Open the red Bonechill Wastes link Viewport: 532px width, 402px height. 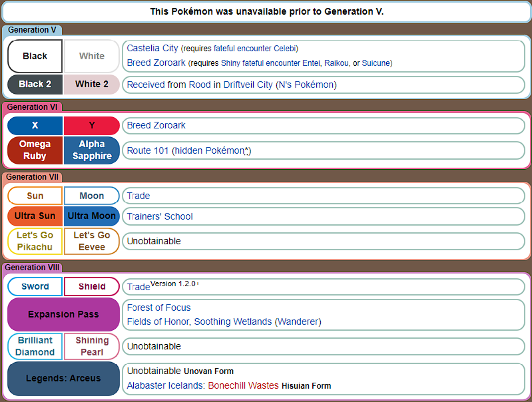point(243,386)
